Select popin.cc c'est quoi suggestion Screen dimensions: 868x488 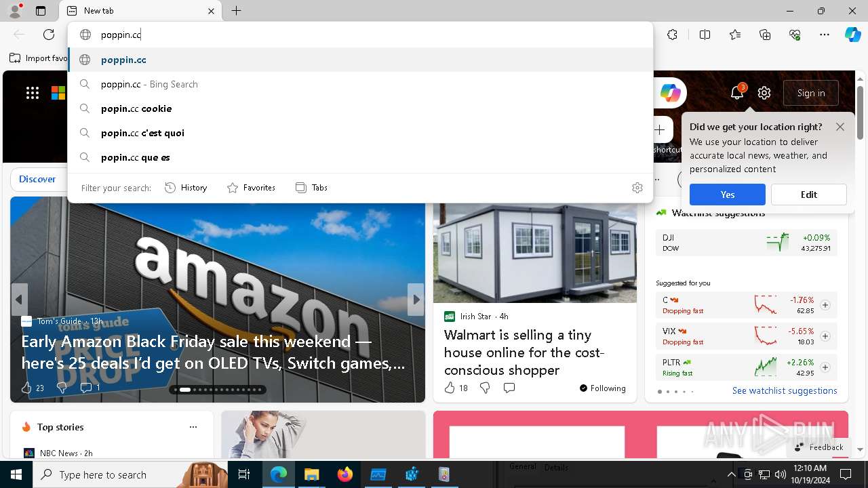(x=360, y=133)
